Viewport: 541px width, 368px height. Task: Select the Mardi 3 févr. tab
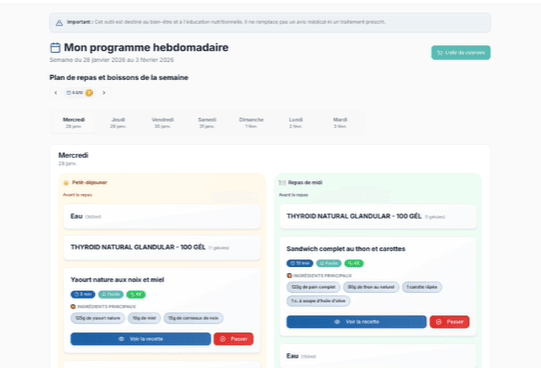coord(340,123)
